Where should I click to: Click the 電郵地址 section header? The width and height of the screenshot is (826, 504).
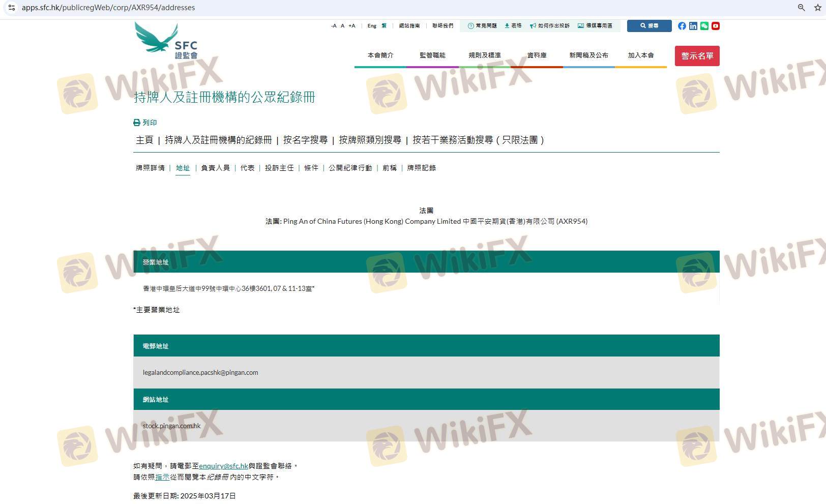click(x=426, y=345)
